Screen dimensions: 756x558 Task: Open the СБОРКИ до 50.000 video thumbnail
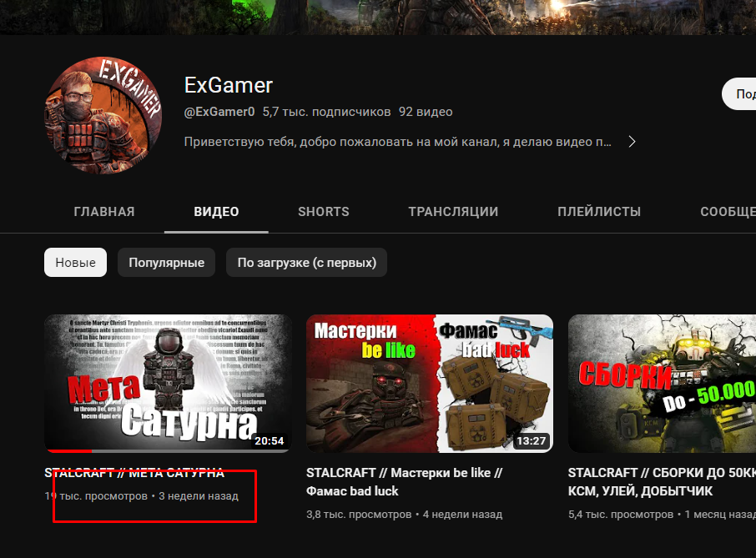[x=662, y=384]
